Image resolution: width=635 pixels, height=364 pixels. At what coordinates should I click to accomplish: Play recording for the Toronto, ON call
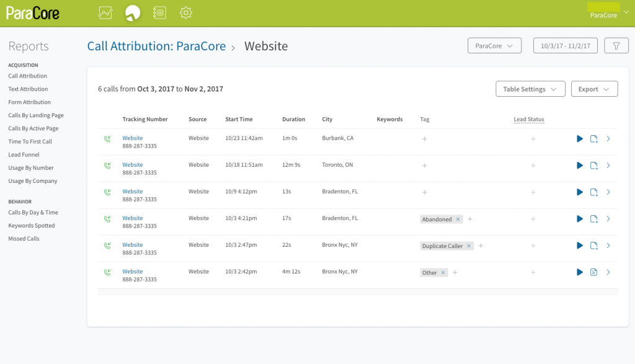pyautogui.click(x=580, y=166)
